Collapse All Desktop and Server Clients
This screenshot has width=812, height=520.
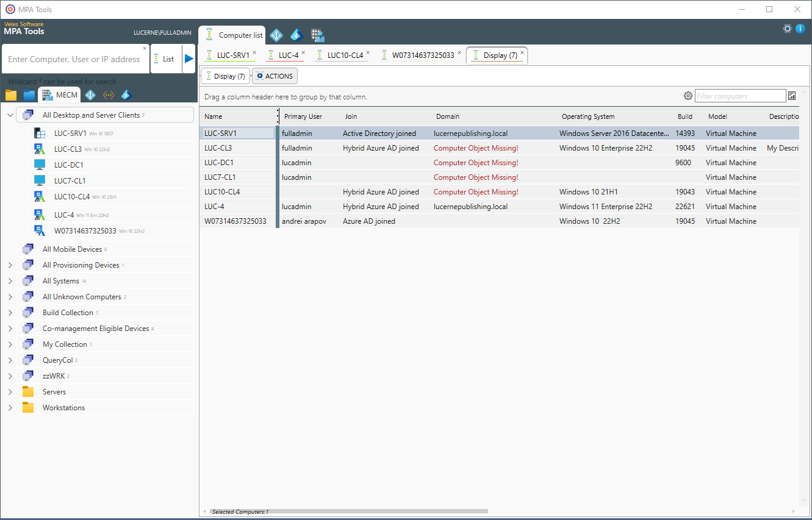tap(10, 115)
